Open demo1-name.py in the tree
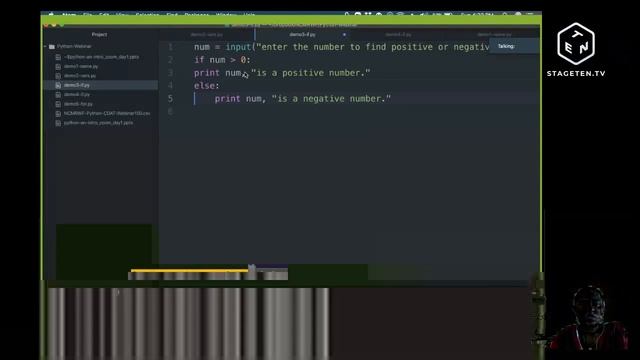Image resolution: width=640 pixels, height=360 pixels. (x=81, y=67)
